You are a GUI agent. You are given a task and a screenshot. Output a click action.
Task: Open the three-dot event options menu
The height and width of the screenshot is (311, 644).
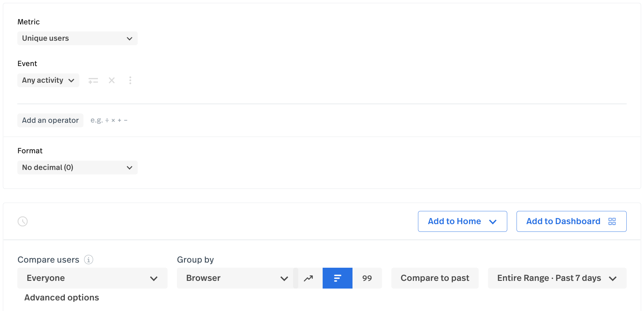pyautogui.click(x=130, y=80)
